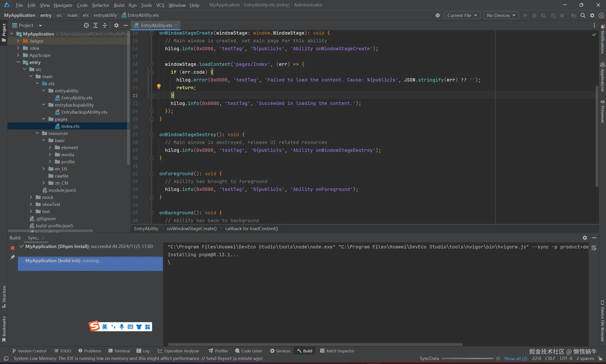The image size is (606, 364).
Task: Click the SyncData progress bar
Action: (467, 358)
